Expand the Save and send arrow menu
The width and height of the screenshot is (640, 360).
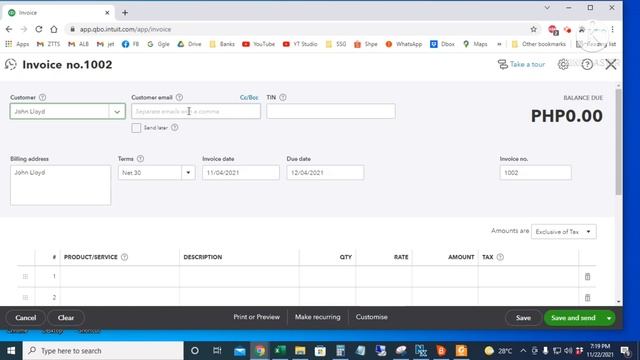tap(609, 318)
